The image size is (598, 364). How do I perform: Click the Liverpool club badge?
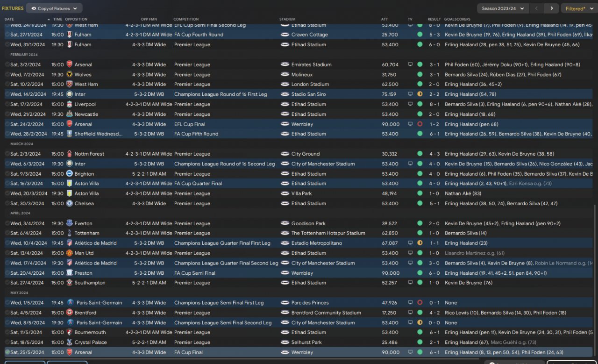click(x=69, y=104)
